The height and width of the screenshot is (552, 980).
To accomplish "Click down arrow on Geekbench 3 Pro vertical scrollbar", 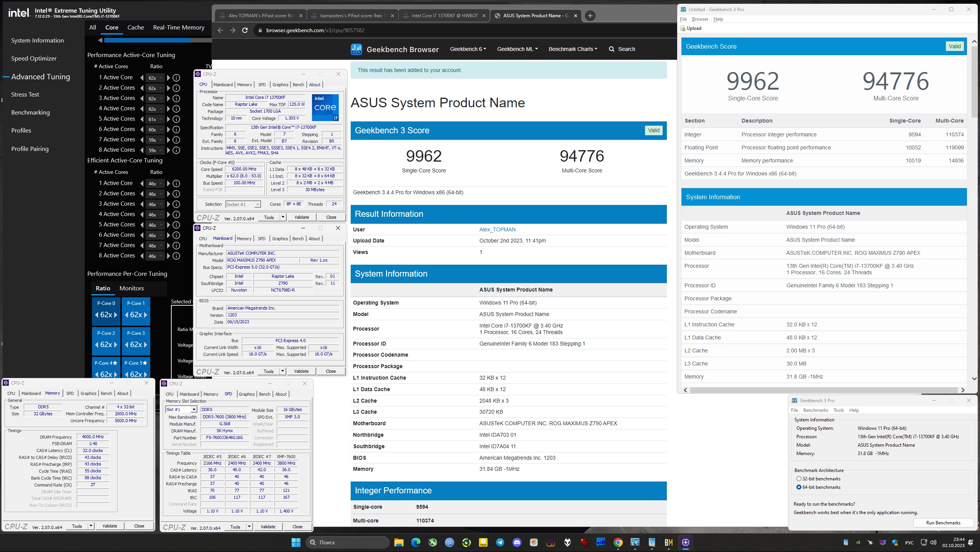I will click(975, 378).
